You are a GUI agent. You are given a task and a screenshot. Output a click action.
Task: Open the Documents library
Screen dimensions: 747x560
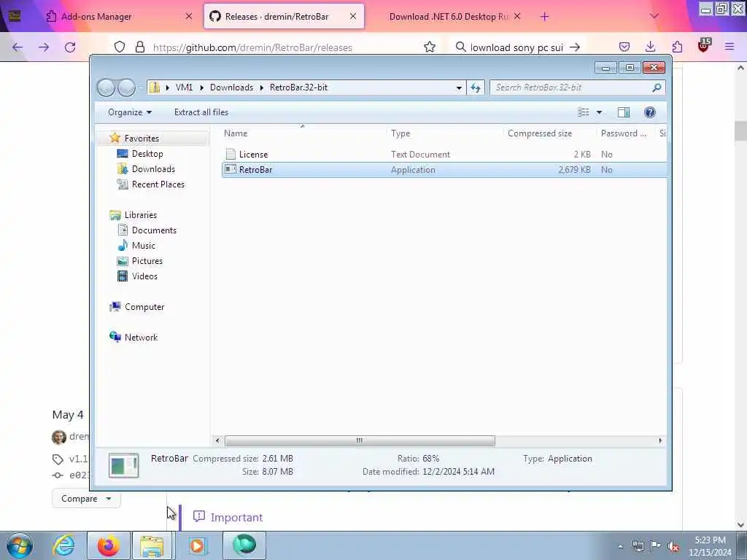[154, 230]
